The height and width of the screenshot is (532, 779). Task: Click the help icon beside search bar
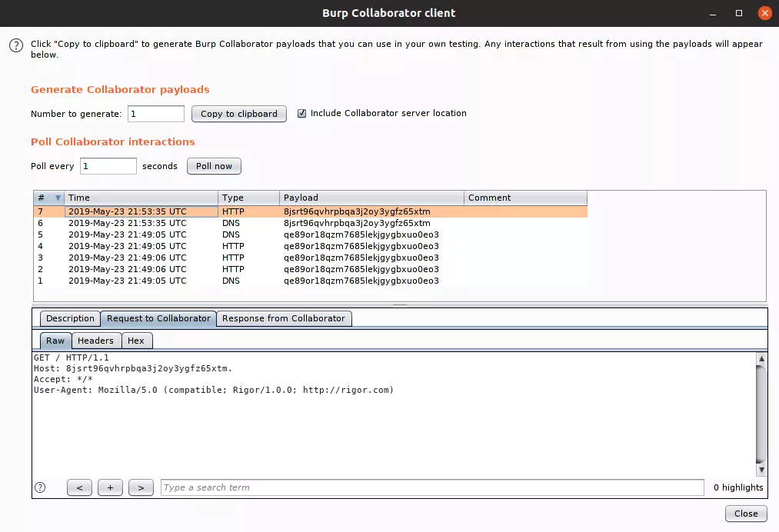tap(40, 487)
